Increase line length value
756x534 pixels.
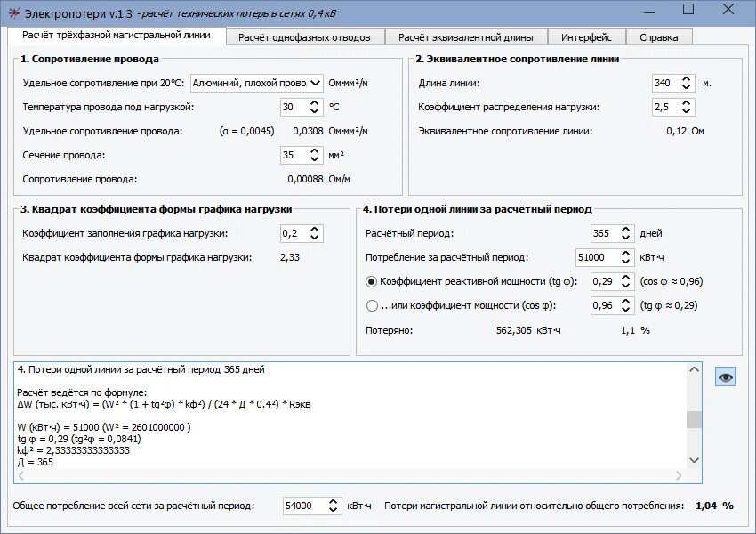pos(686,78)
